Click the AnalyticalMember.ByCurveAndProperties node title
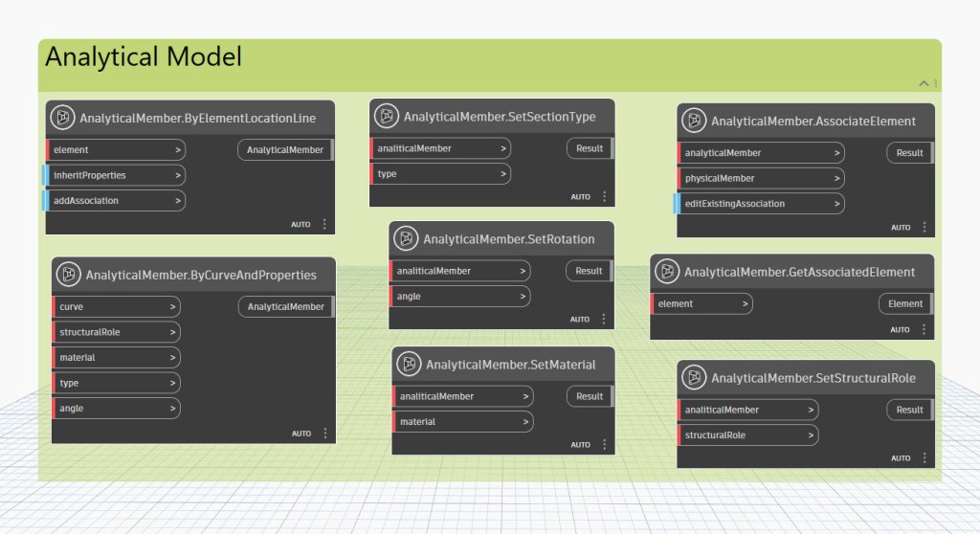Screen dimensions: 980x534 (201, 275)
